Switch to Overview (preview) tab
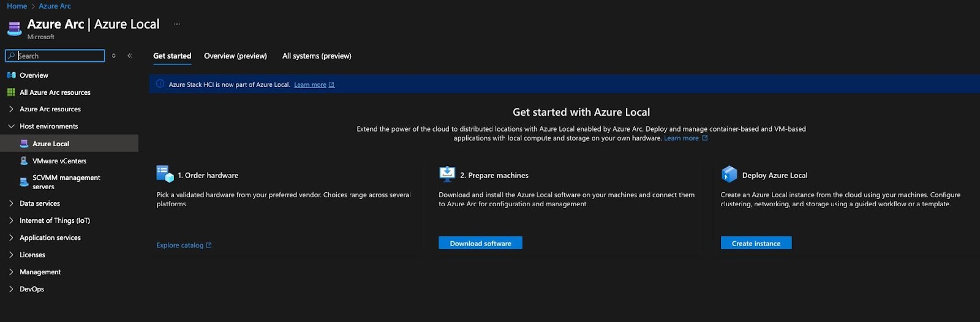The width and height of the screenshot is (980, 322). (x=235, y=56)
